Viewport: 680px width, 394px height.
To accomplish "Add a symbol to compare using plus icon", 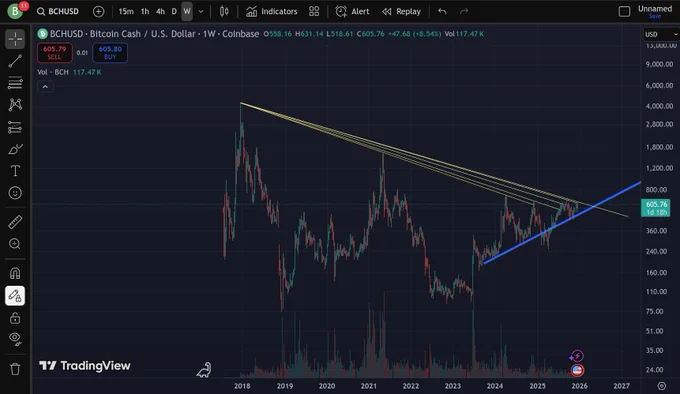I will click(x=98, y=12).
